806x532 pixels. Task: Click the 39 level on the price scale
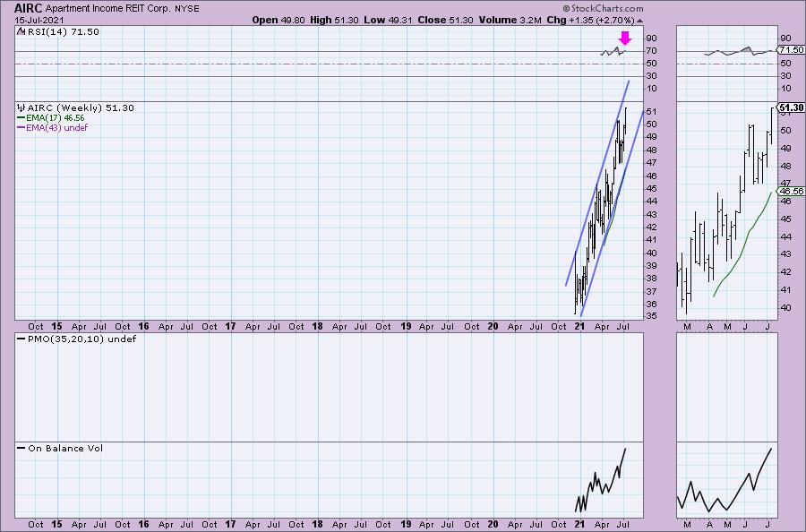click(651, 266)
